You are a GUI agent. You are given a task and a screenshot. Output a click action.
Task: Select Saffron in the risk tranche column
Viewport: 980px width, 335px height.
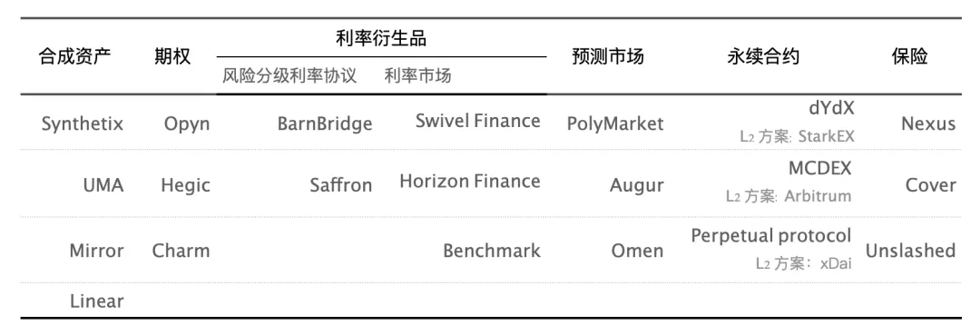(341, 185)
